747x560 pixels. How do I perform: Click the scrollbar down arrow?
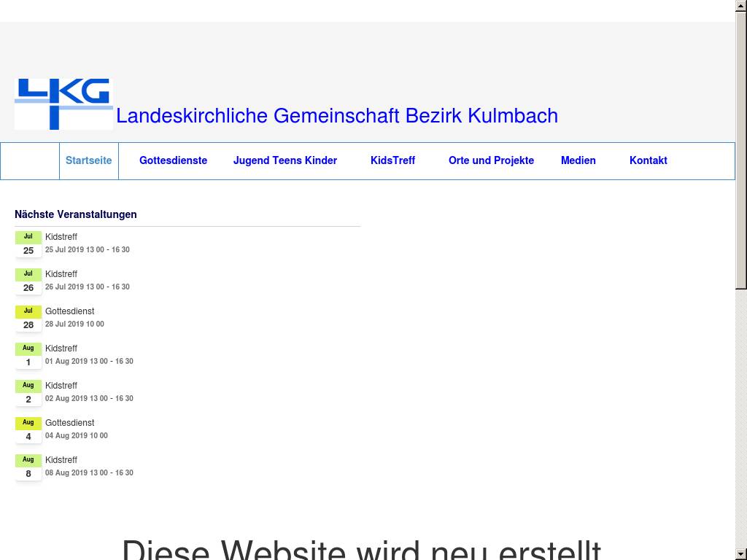coord(740,553)
